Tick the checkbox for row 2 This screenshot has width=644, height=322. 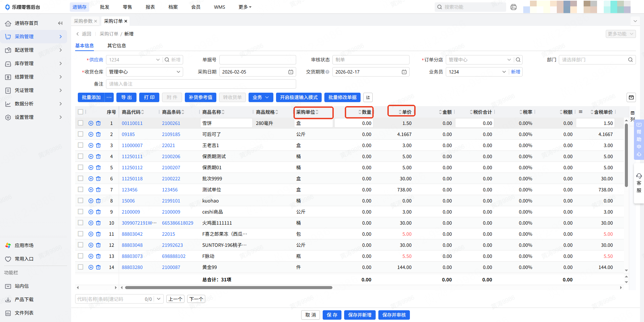point(80,134)
